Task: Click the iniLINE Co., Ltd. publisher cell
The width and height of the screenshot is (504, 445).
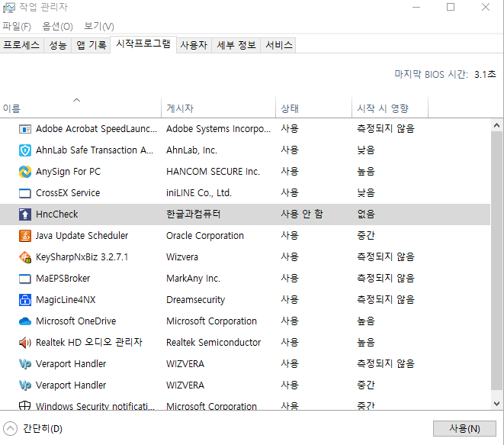Action: (x=199, y=193)
